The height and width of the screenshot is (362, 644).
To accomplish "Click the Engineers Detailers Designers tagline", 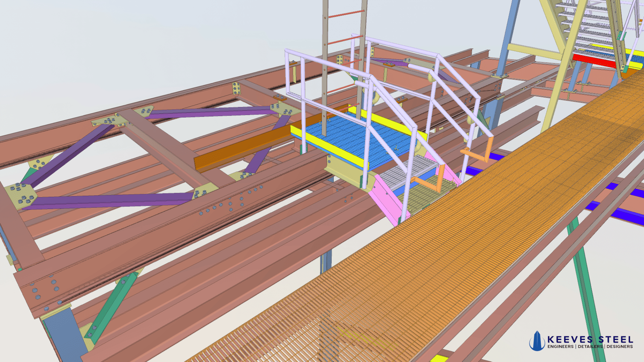I will coord(590,347).
